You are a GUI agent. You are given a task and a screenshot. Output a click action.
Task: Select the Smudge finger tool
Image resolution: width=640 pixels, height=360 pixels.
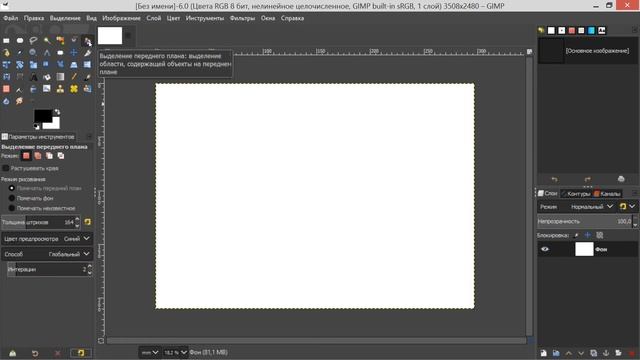[20, 101]
